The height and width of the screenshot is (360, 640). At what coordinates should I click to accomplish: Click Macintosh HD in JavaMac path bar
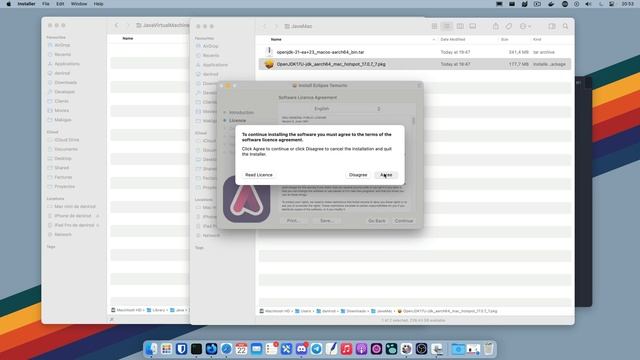[x=275, y=311]
